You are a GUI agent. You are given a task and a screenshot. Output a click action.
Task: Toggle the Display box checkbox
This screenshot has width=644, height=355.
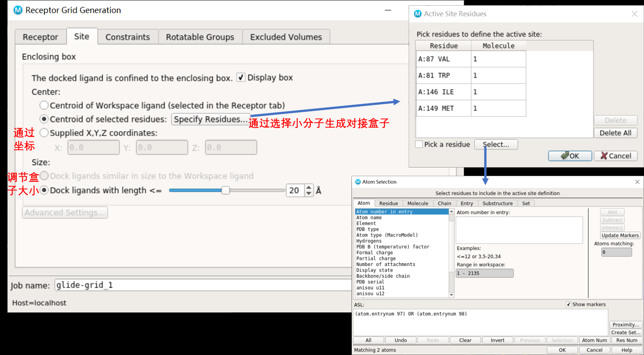coord(241,78)
